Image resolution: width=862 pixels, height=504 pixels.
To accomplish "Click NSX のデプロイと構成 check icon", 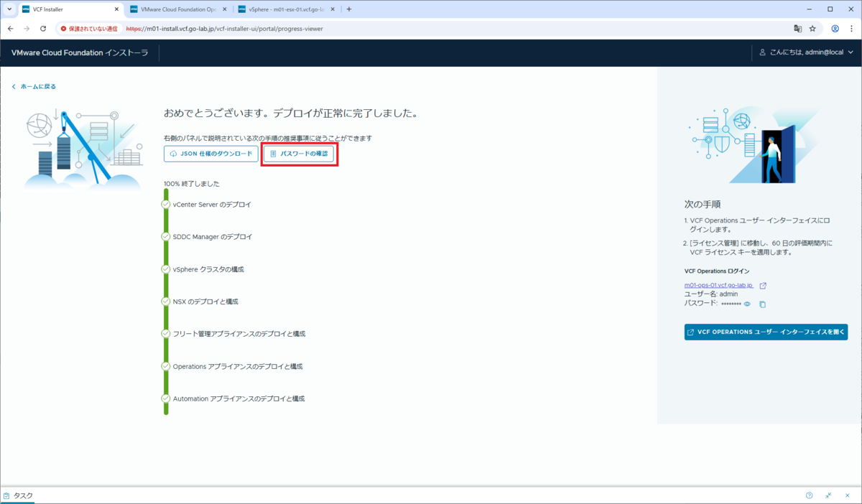I will click(x=166, y=302).
